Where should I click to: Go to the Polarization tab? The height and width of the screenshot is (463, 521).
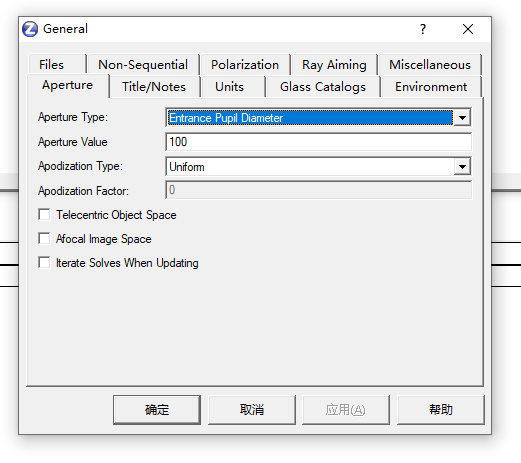tap(245, 64)
